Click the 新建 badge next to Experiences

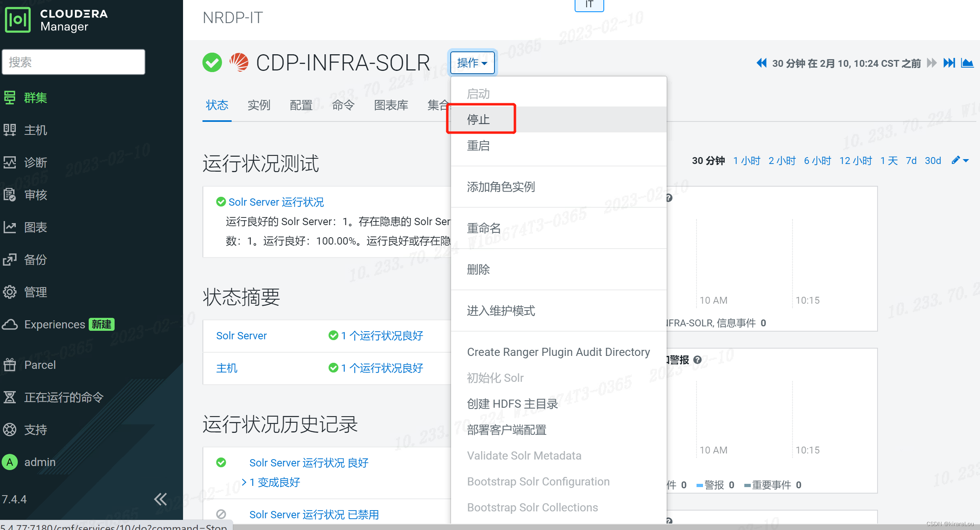point(101,324)
